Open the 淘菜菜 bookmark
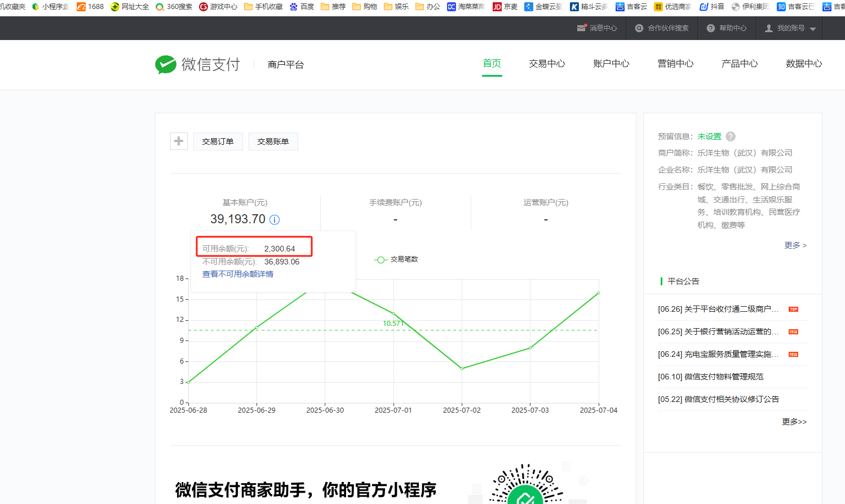 466,7
